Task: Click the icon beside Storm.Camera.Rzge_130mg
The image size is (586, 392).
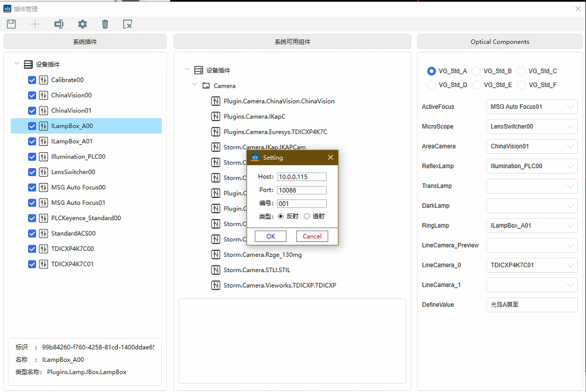Action: [216, 255]
